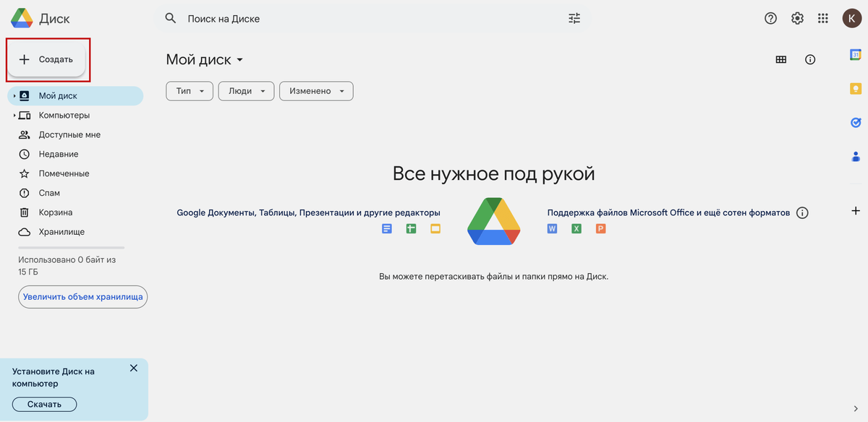Open the search options filter icon
Screen dimensions: 868x422
(574, 19)
